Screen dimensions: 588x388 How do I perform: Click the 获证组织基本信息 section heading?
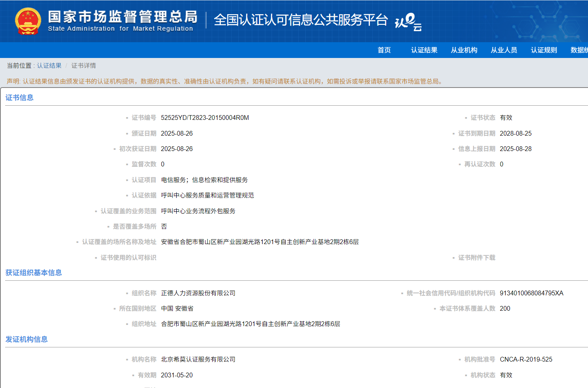tap(34, 272)
